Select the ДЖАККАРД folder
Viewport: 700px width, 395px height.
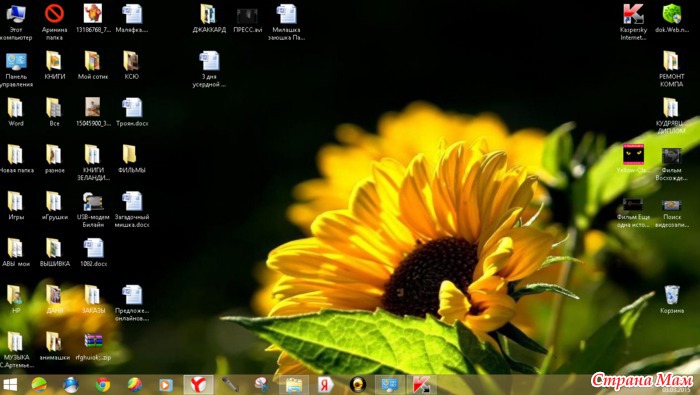coord(209,19)
